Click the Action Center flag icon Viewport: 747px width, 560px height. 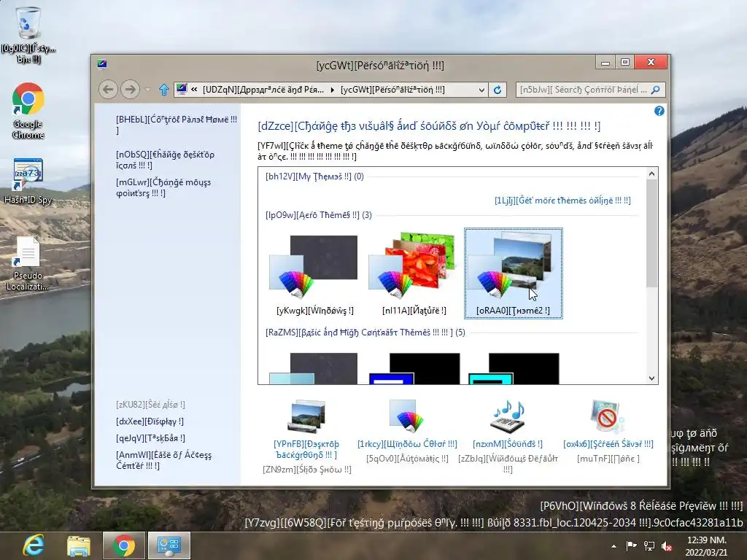pos(631,545)
